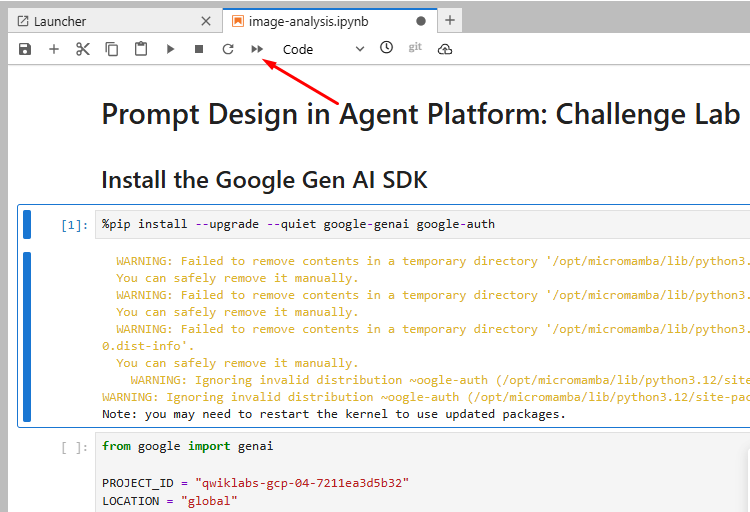This screenshot has width=750, height=512.
Task: Paste cell from the clipboard icon
Action: pos(141,49)
